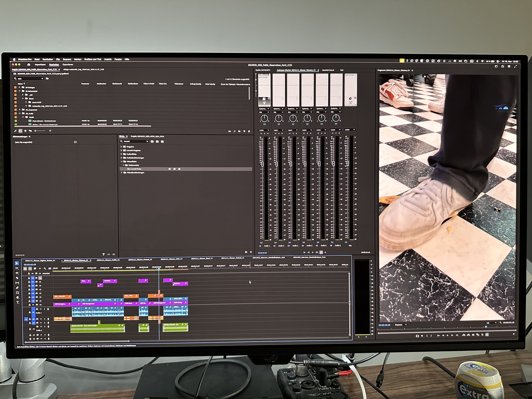Screen dimensions: 532x399
Task: Toggle visibility of track V8
Action: 40,278
